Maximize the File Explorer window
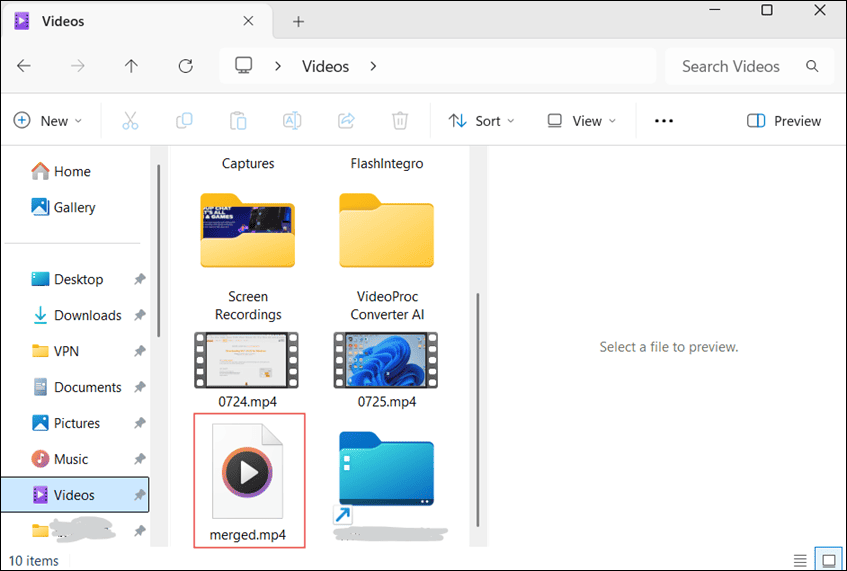The width and height of the screenshot is (847, 571). click(x=767, y=10)
